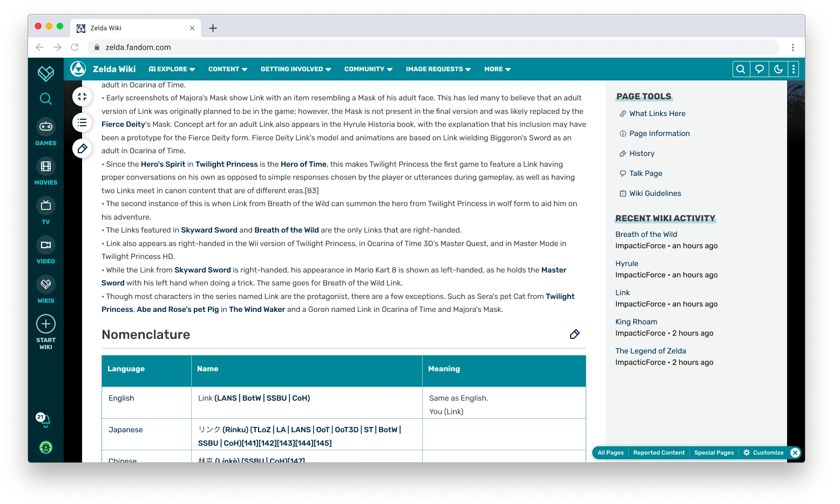Open the Fandom heart logo home
This screenshot has width=840, height=504.
click(46, 73)
